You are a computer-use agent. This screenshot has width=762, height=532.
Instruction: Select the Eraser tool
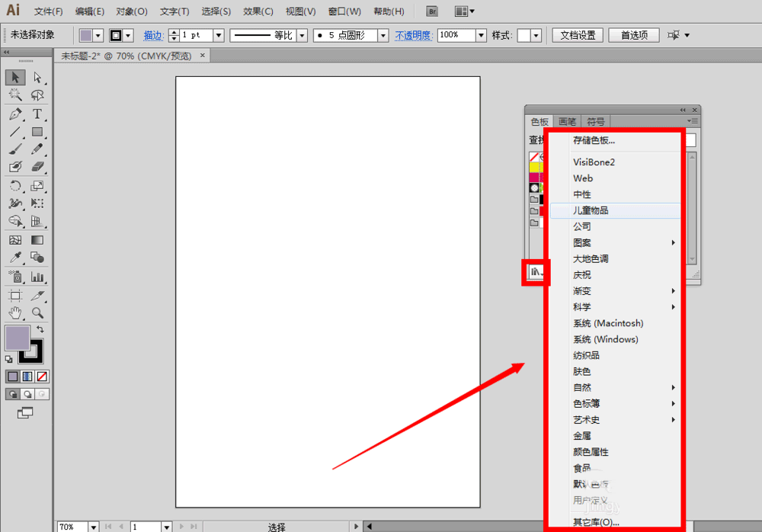point(37,167)
